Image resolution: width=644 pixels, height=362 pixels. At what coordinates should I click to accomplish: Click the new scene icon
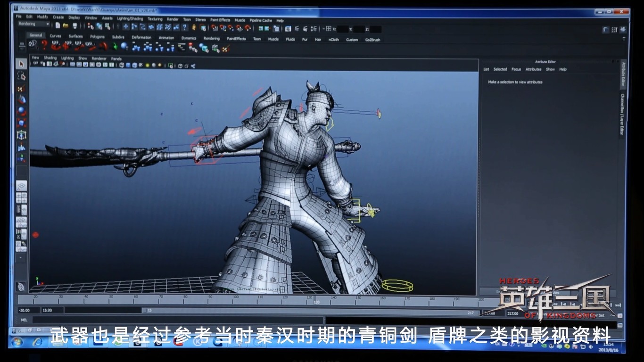pos(58,25)
